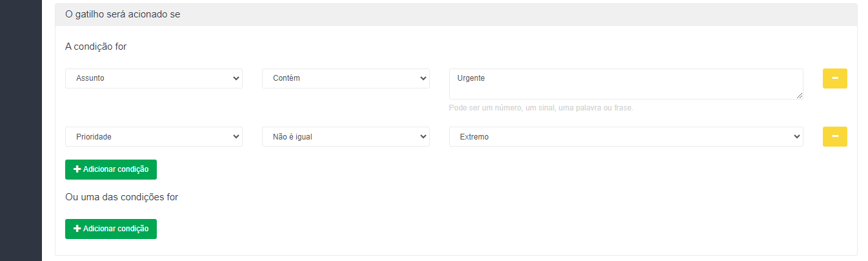
Task: Click the 'O gatilho será acionado se' panel header
Action: point(456,14)
